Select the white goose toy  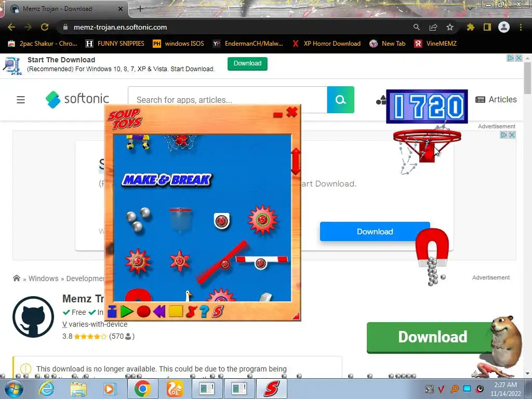(x=188, y=296)
